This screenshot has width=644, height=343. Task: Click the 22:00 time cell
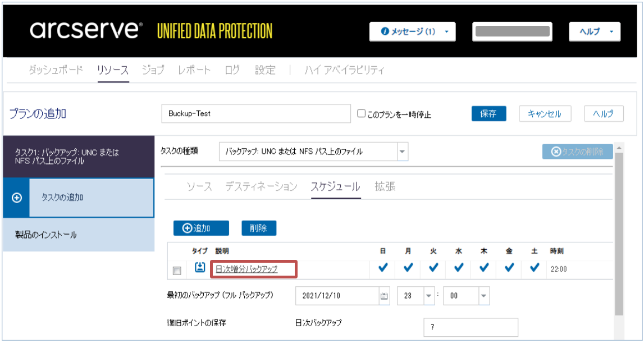pyautogui.click(x=559, y=269)
